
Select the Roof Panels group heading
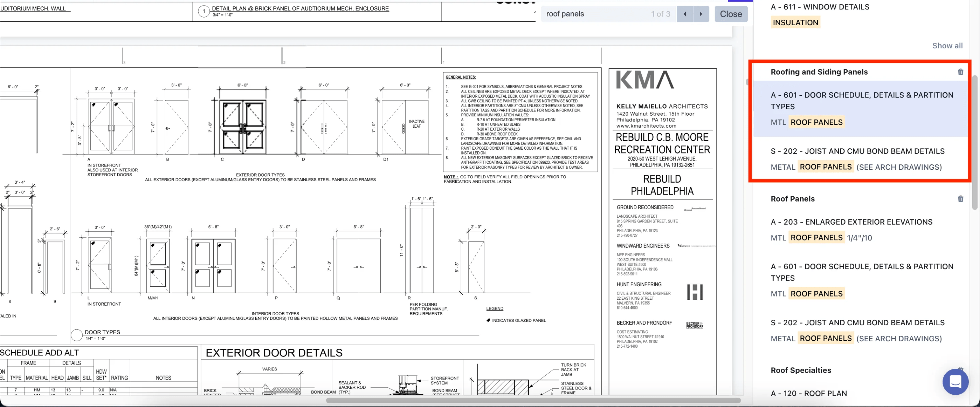coord(792,199)
